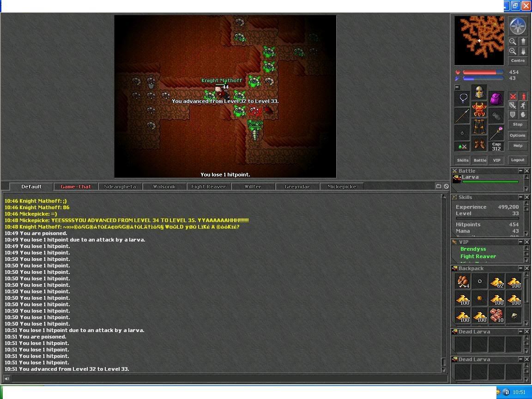
Task: Close the Backpack container
Action: (527, 268)
